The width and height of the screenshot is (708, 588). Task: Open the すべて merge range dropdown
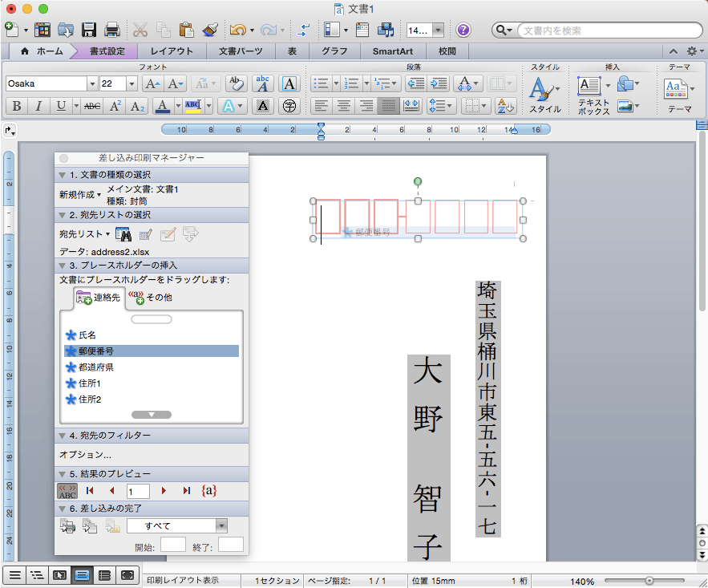[222, 526]
